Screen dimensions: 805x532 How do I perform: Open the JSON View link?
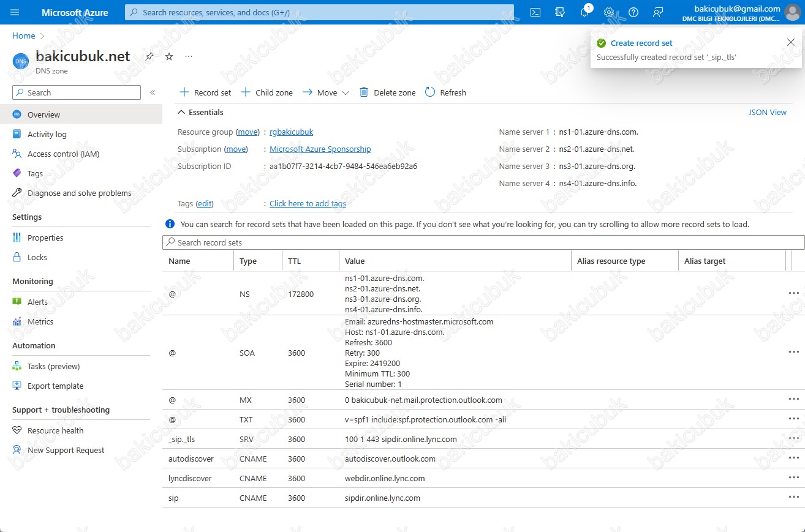click(767, 112)
